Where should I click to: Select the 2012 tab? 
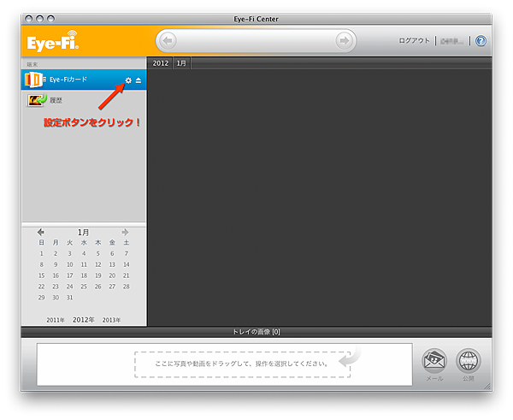click(x=161, y=63)
